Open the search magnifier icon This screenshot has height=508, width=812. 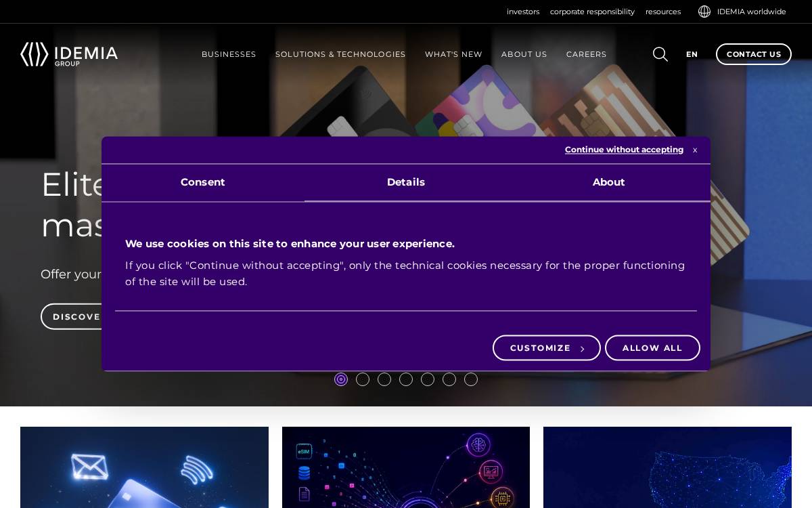pyautogui.click(x=660, y=54)
